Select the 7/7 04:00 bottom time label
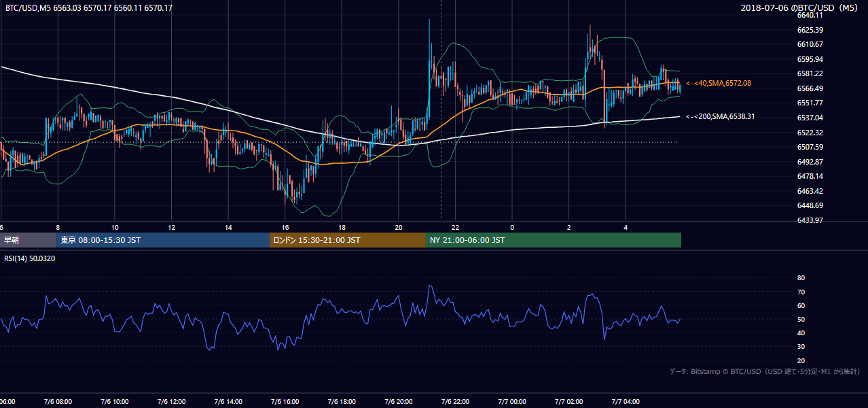 click(626, 402)
